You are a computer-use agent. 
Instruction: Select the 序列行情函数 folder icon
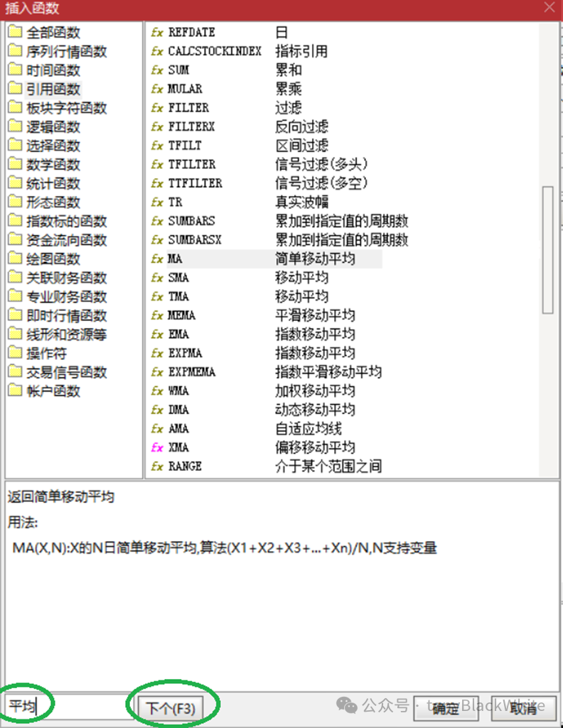click(16, 50)
